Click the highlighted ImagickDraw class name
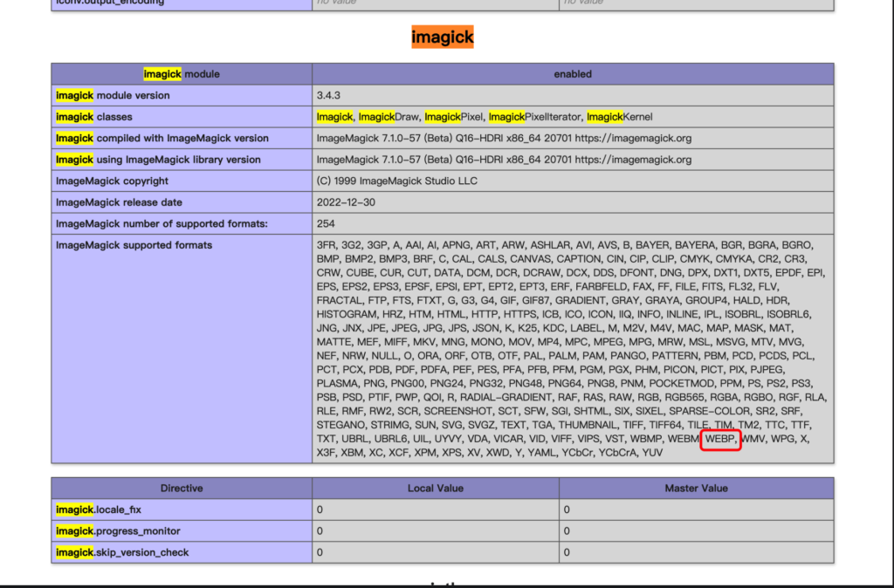Viewport: 894px width, 588px height. [x=389, y=117]
